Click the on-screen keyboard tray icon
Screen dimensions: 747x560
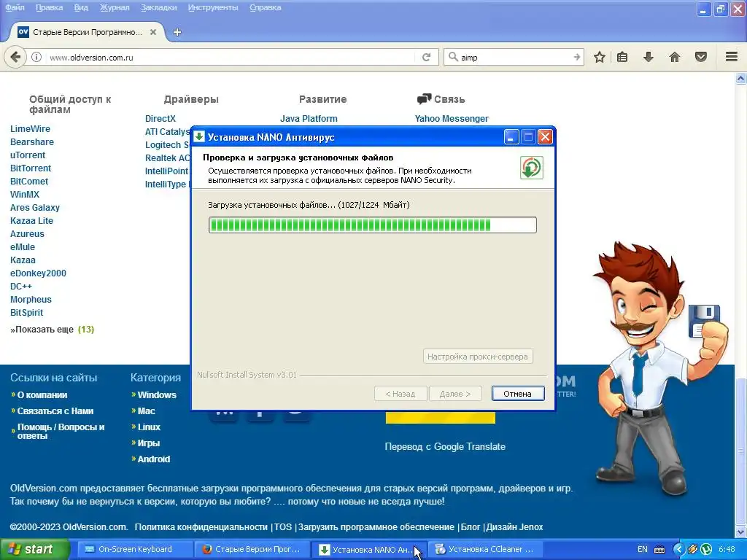click(659, 550)
